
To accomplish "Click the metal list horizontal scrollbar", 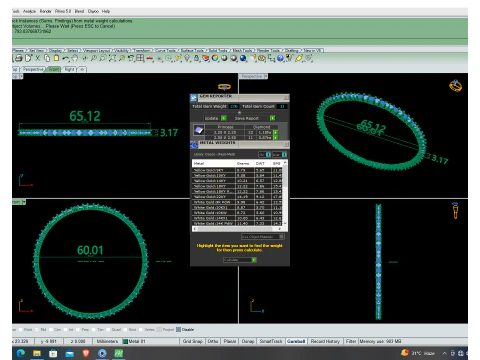I will pyautogui.click(x=237, y=229).
